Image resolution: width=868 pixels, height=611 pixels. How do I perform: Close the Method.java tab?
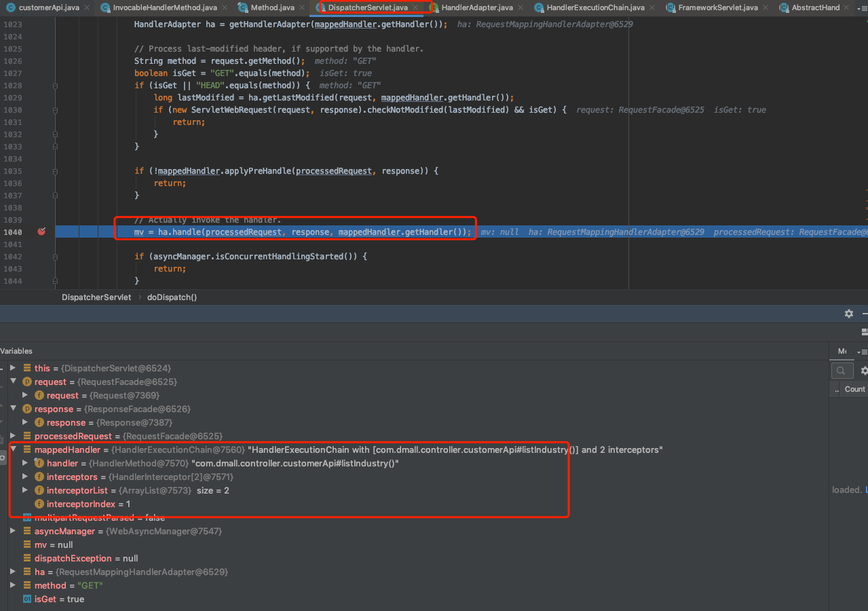[x=303, y=8]
